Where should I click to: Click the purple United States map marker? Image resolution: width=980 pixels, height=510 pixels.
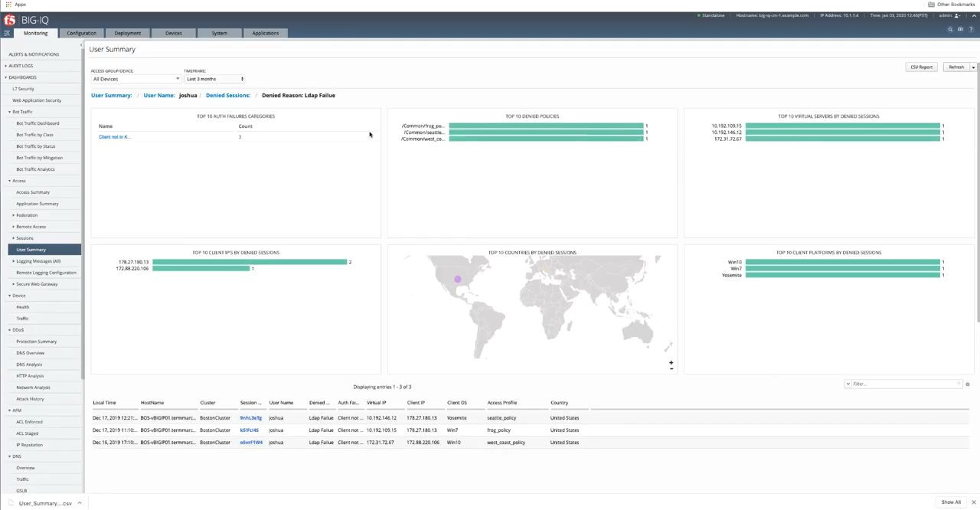458,280
